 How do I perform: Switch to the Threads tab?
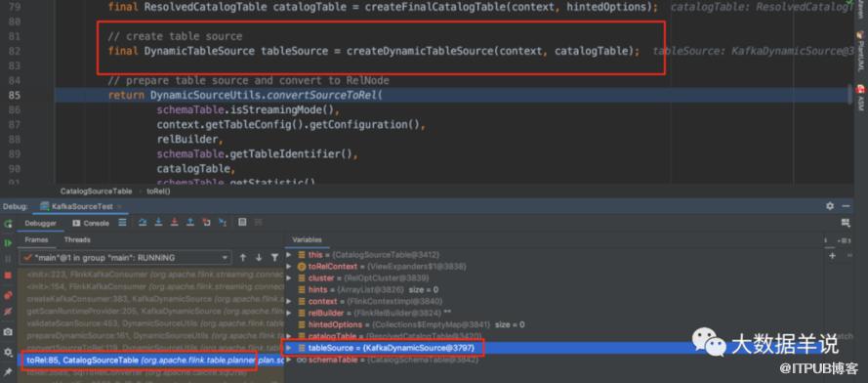(x=77, y=239)
